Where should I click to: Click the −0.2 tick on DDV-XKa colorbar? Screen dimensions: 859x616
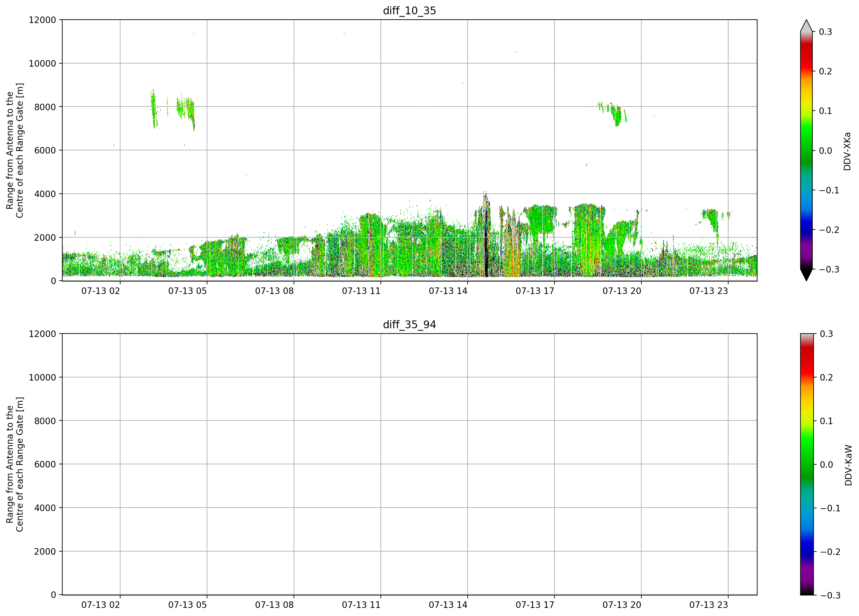click(829, 230)
